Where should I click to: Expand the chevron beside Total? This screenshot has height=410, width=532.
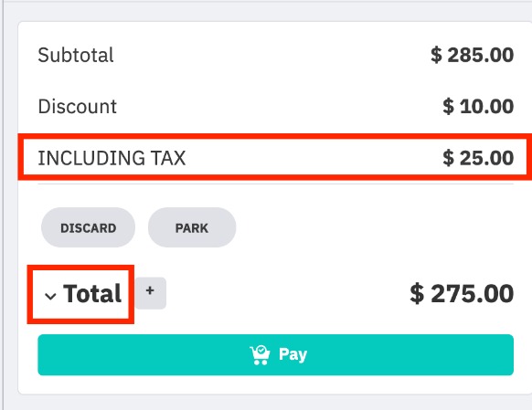point(50,296)
